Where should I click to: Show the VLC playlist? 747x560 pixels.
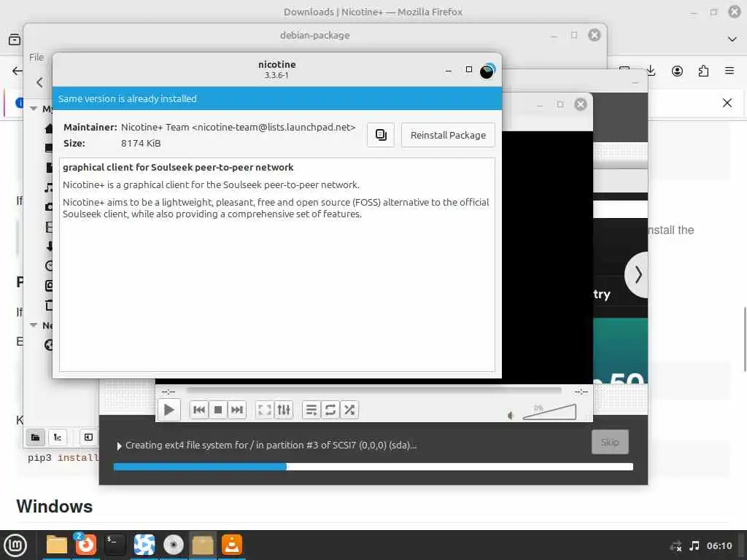click(x=311, y=410)
